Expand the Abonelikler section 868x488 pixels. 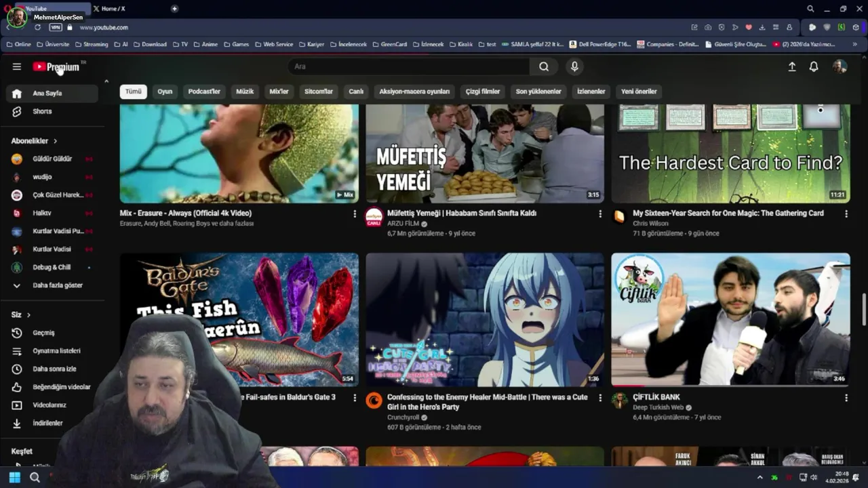35,141
